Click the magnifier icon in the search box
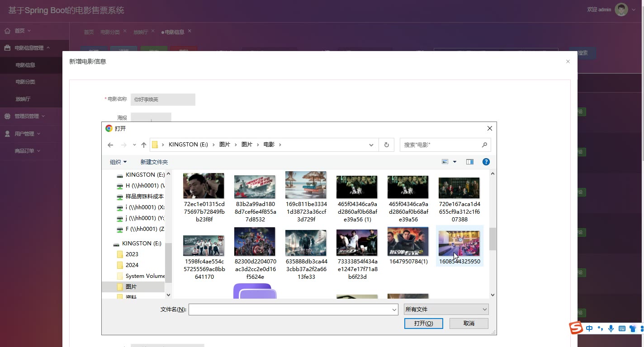This screenshot has height=347, width=644. tap(484, 145)
